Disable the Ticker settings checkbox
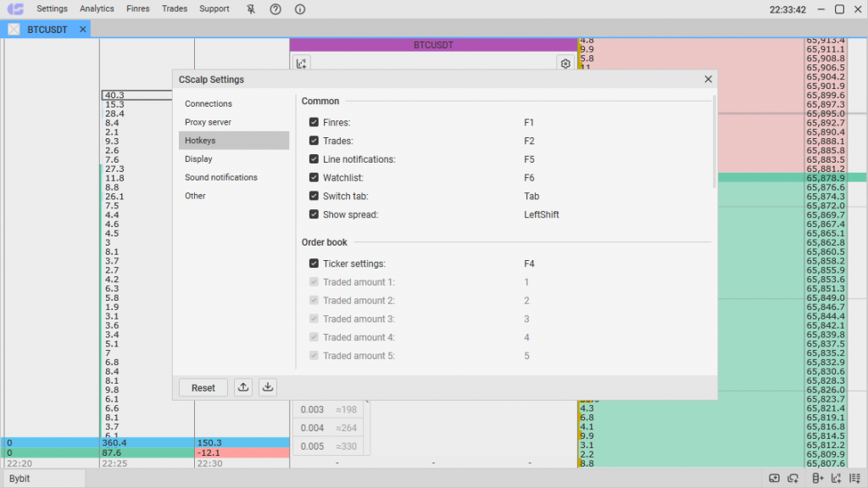868x488 pixels. pyautogui.click(x=314, y=263)
